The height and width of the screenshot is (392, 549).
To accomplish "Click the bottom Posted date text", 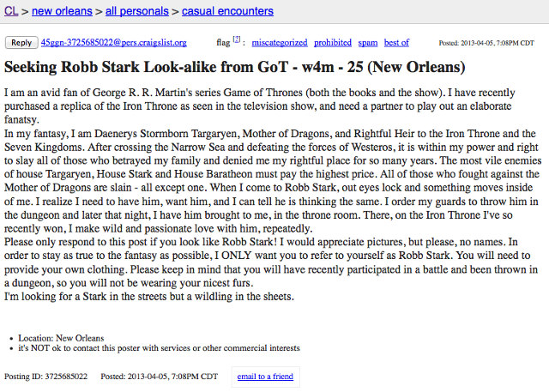I will pos(161,377).
